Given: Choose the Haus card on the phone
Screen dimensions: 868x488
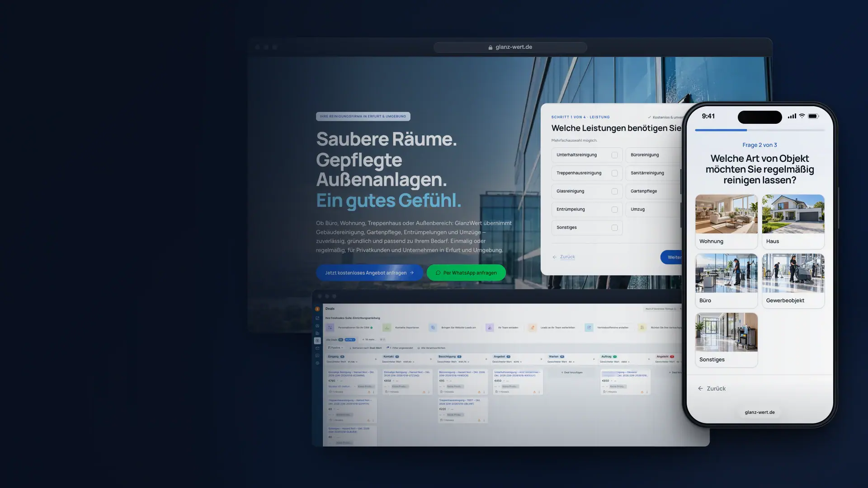Looking at the screenshot, I should pos(793,221).
